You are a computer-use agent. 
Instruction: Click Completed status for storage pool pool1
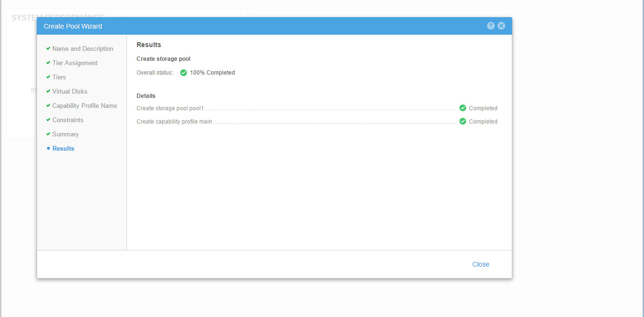coord(483,108)
